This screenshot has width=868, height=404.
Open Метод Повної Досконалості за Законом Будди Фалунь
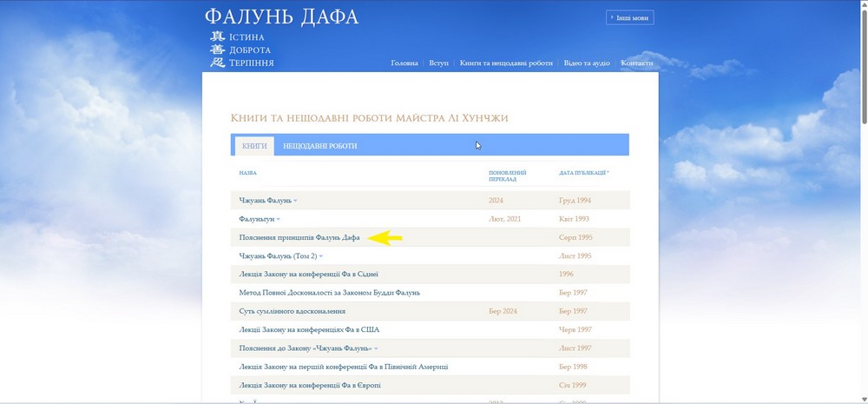(x=329, y=293)
